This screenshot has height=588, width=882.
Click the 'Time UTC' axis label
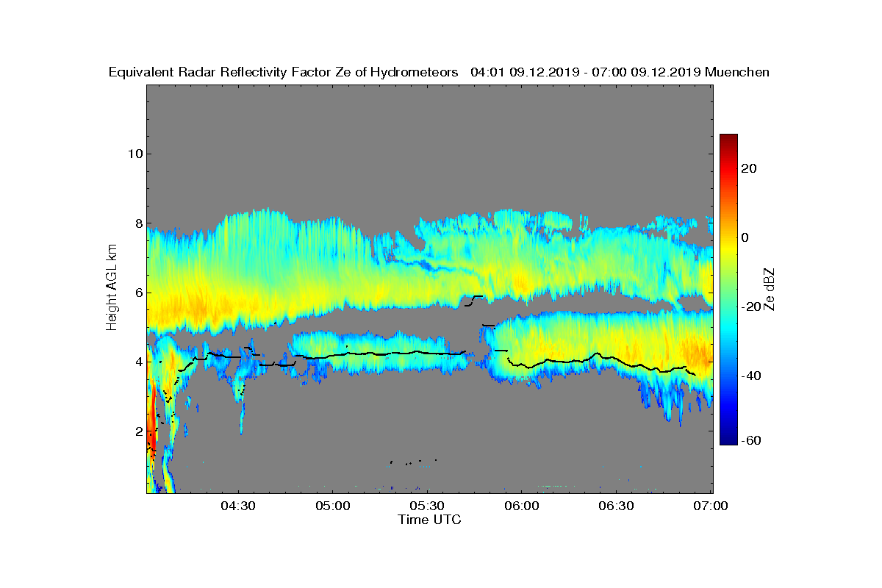[430, 520]
